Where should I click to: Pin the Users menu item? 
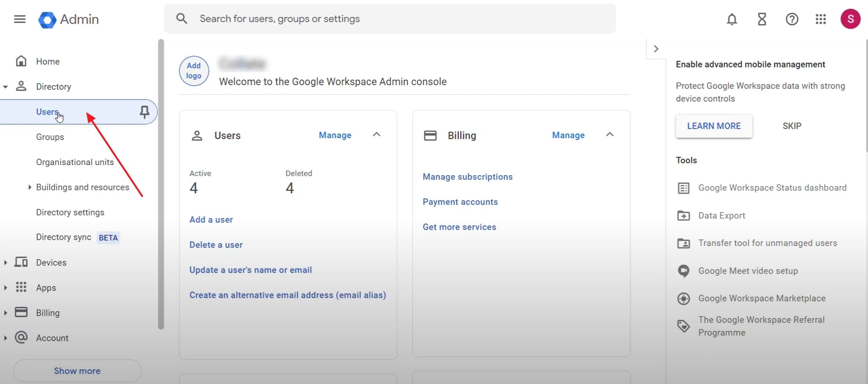144,112
